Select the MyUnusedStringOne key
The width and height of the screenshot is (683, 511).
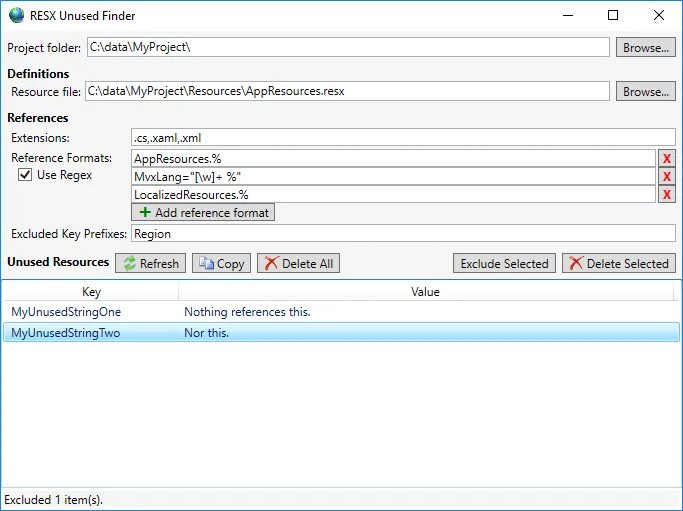(66, 312)
